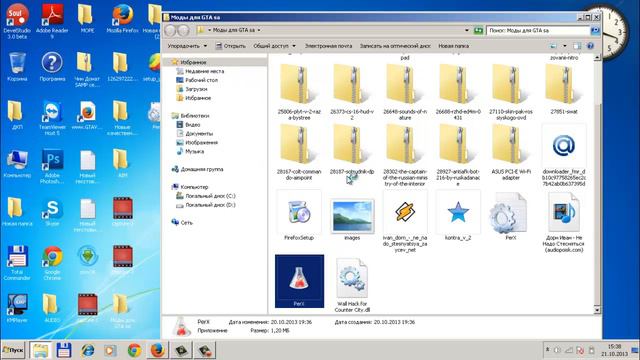Select Сеть in navigation pane
The image size is (640, 360).
[x=182, y=222]
